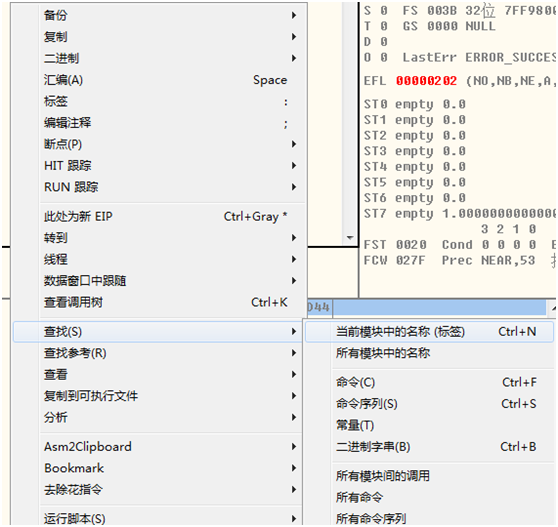The image size is (558, 527).
Task: Select 当前模块中的名称 (标签) entry
Action: coord(430,332)
